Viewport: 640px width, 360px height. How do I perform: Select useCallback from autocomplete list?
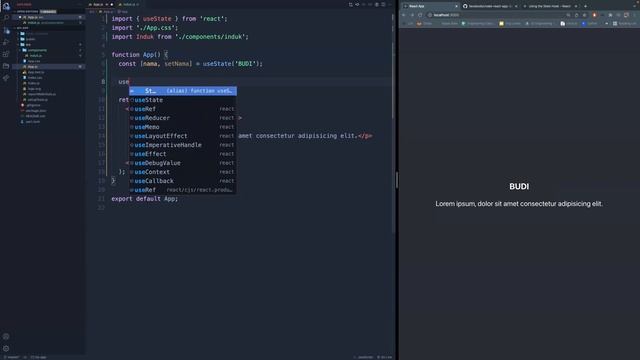point(183,181)
